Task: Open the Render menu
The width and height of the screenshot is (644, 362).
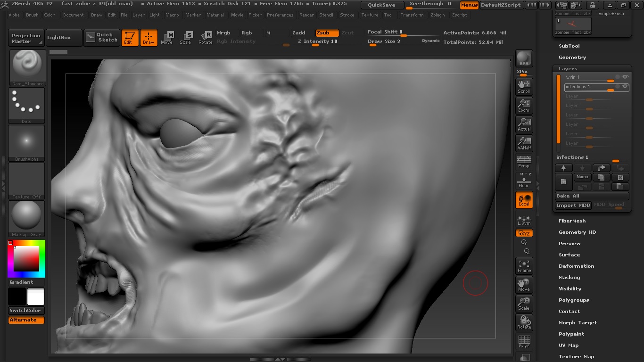Action: 306,15
